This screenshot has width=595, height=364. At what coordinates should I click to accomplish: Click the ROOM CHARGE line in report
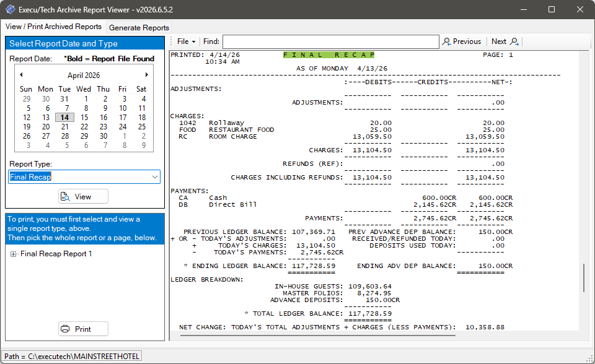342,136
